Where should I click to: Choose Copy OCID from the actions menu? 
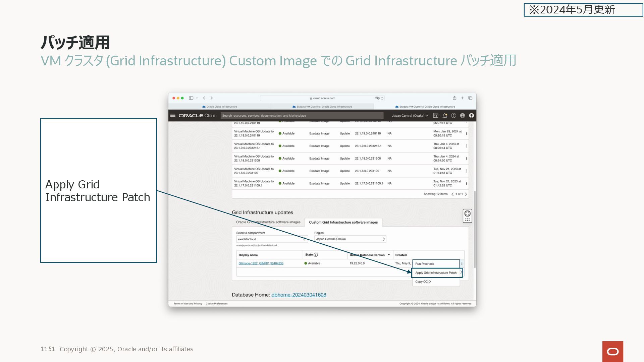coord(423,282)
